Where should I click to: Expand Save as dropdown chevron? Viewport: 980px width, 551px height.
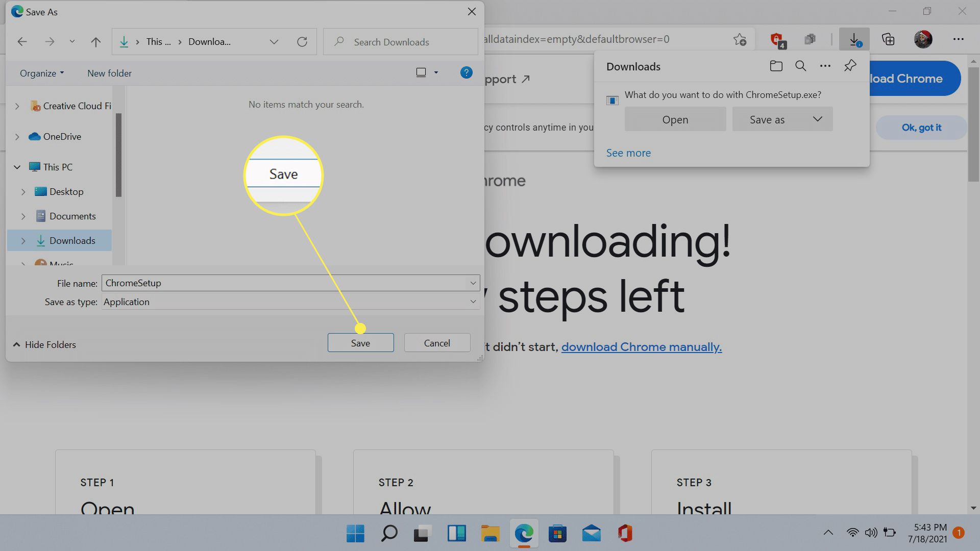click(818, 119)
